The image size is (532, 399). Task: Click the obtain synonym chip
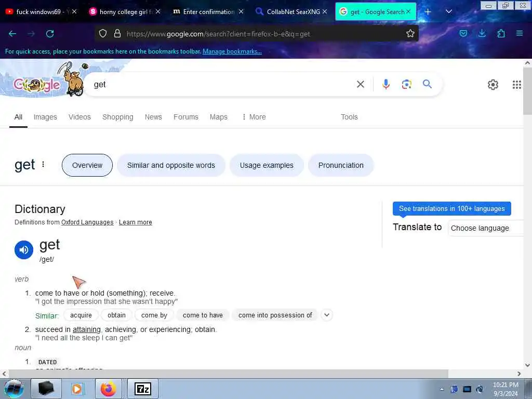[116, 315]
